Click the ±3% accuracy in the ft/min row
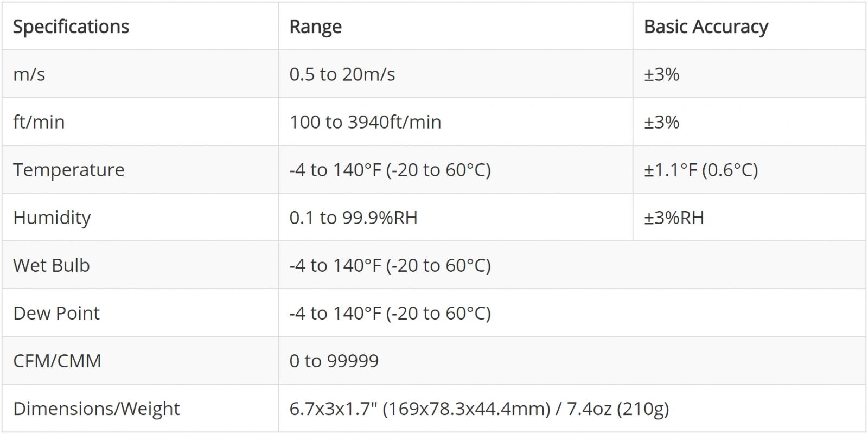The height and width of the screenshot is (434, 868). pos(662,122)
